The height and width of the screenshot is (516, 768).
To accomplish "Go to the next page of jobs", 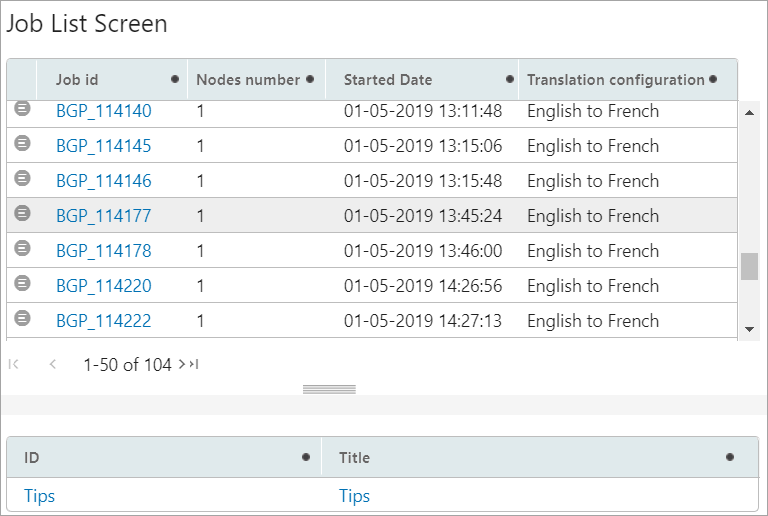I will tap(182, 365).
